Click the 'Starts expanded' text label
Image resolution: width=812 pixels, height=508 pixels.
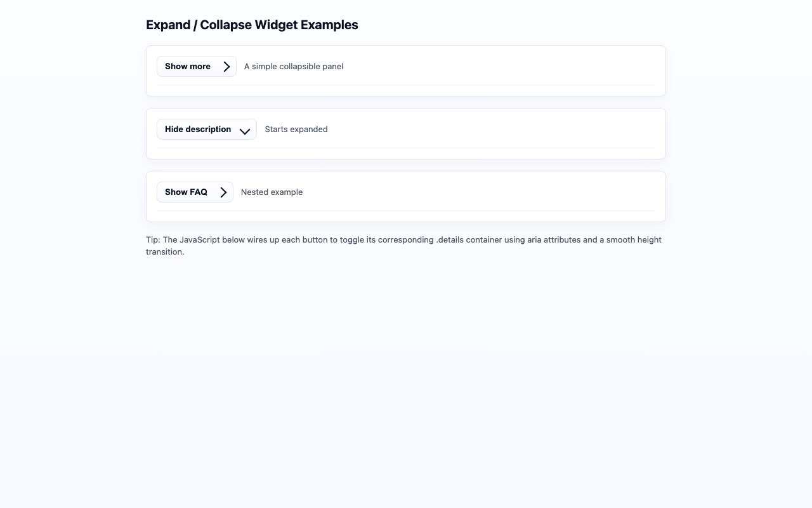point(296,129)
